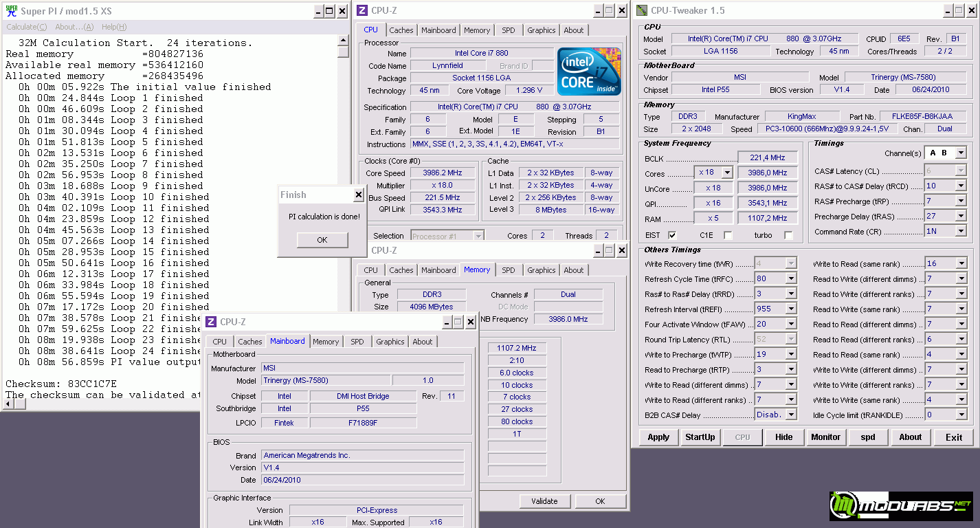Click the Intel Core i7 inside logo
This screenshot has height=528, width=980.
tap(589, 71)
